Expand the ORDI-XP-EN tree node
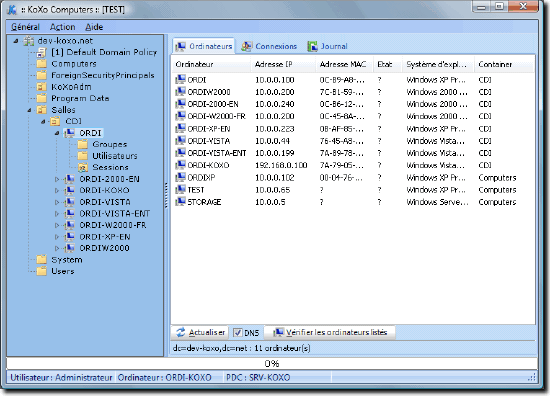 [57, 237]
